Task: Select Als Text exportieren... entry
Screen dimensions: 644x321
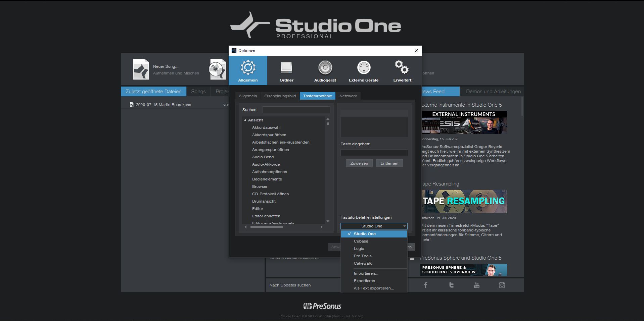Action: (x=374, y=288)
